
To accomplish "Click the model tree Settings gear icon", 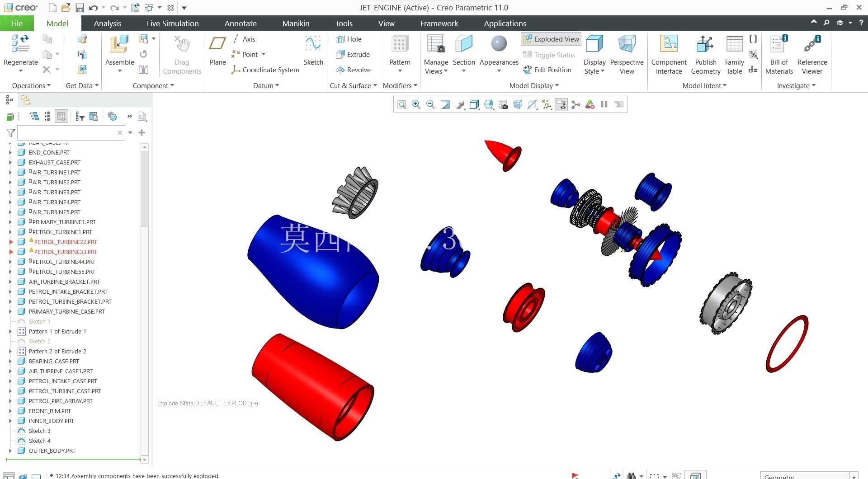I will pyautogui.click(x=112, y=117).
